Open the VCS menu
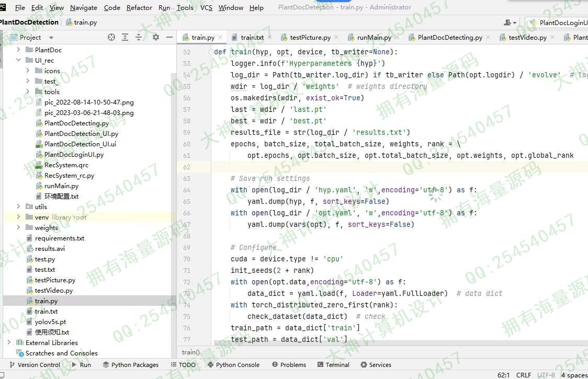The height and width of the screenshot is (379, 588). (x=206, y=7)
